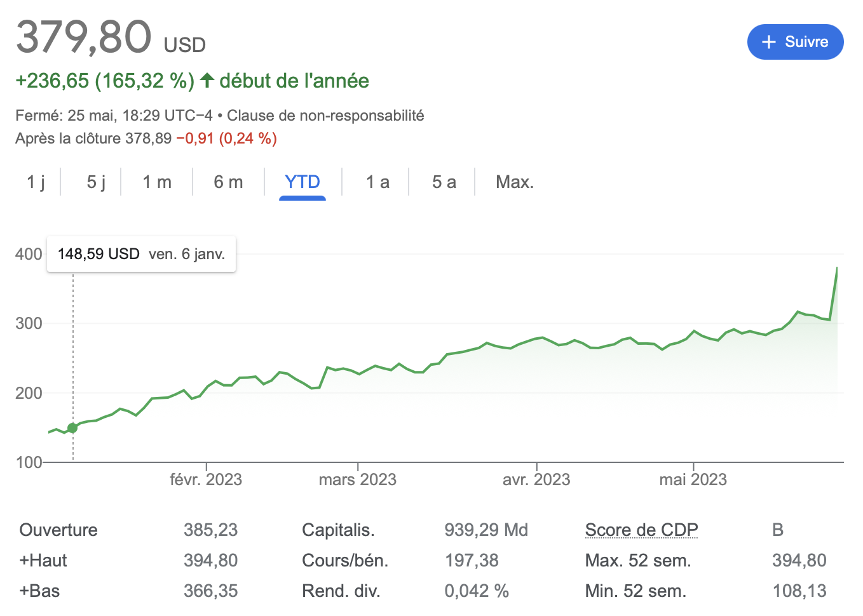Select the 1 j time range tab
The image size is (863, 616).
point(36,182)
